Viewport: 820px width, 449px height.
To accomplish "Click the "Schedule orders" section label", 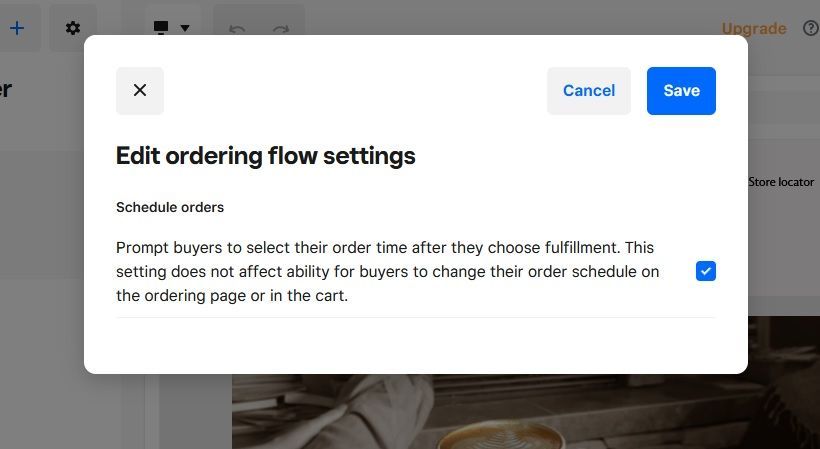I will (170, 208).
